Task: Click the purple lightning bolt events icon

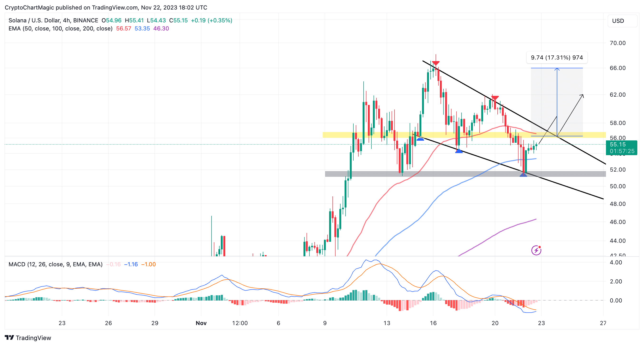Action: point(536,250)
